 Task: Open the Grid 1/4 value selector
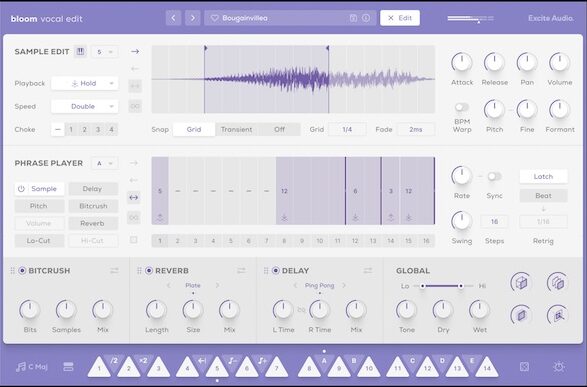[x=347, y=129]
